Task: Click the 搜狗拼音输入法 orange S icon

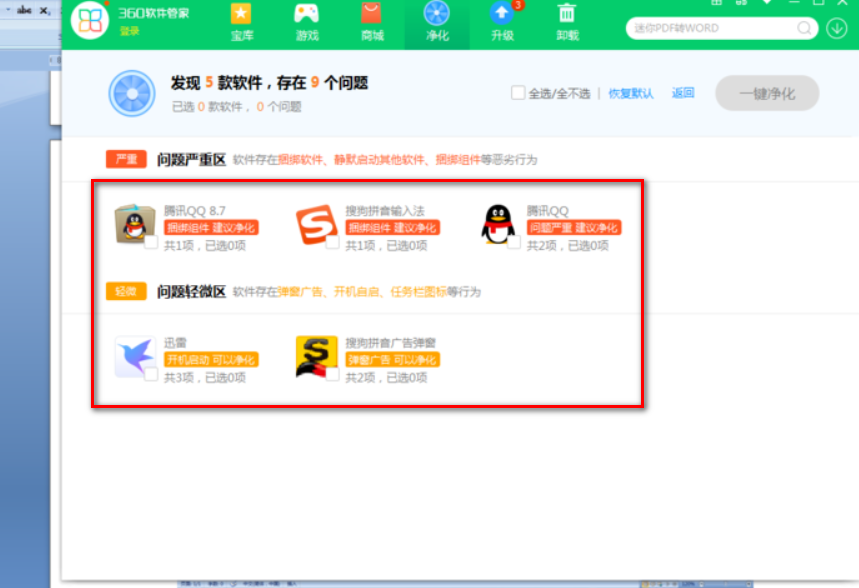Action: coord(316,224)
